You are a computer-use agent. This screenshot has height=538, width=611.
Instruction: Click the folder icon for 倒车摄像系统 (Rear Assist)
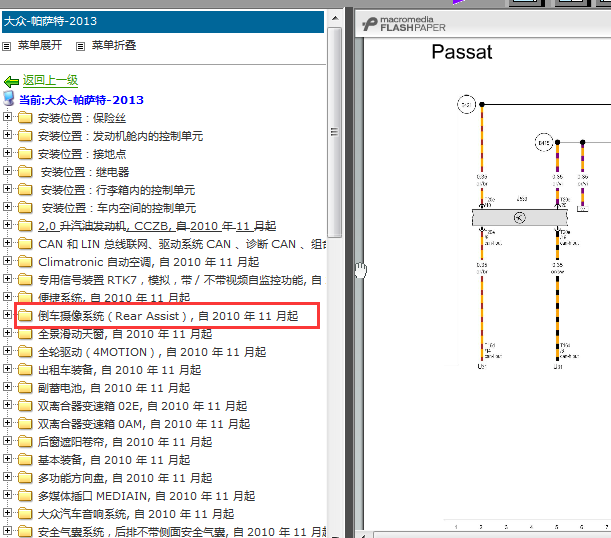(25, 315)
